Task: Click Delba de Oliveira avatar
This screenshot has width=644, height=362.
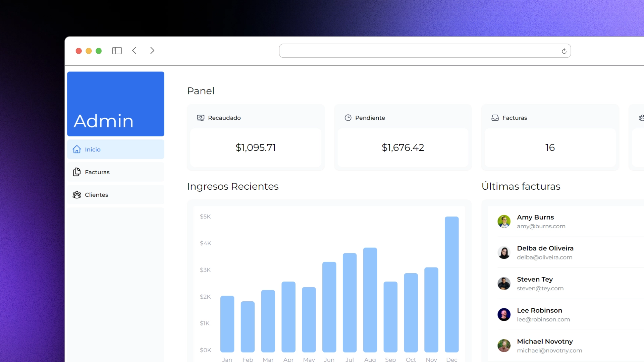Action: 504,252
